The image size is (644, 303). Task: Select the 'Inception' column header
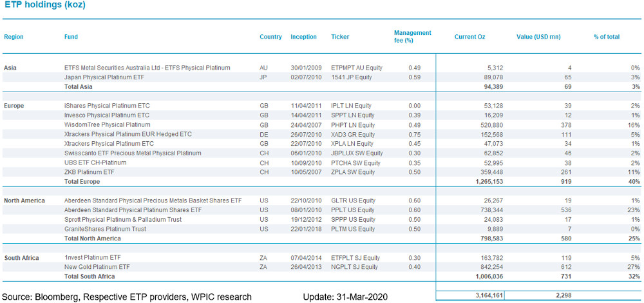click(303, 37)
